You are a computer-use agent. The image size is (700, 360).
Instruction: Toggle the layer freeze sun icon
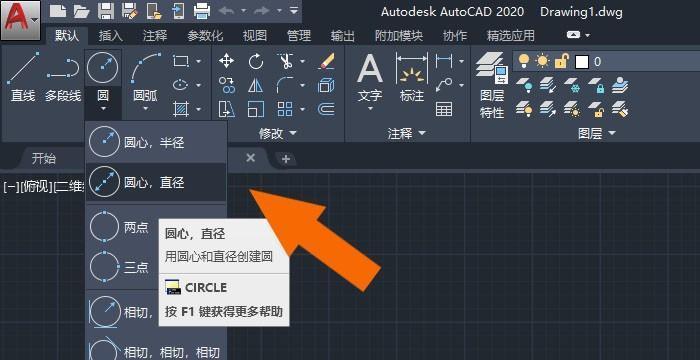click(x=542, y=61)
